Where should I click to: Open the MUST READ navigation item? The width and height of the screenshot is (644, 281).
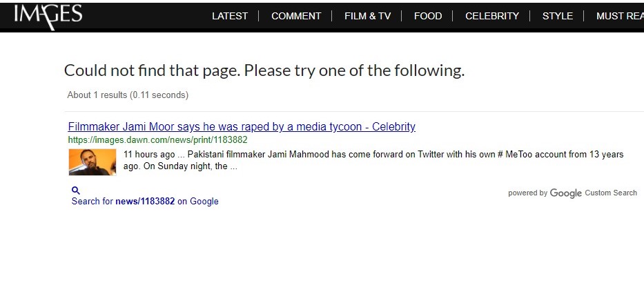click(620, 16)
